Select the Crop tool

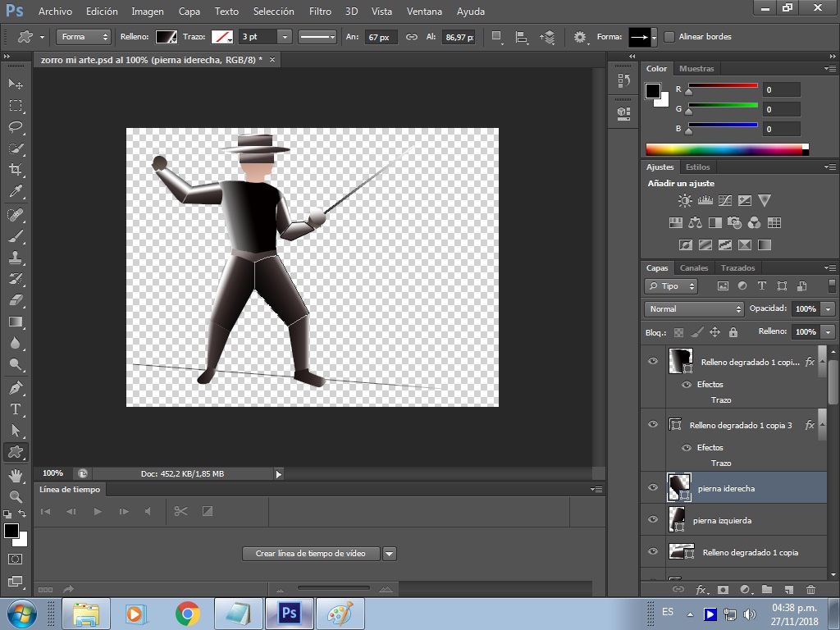[x=16, y=170]
